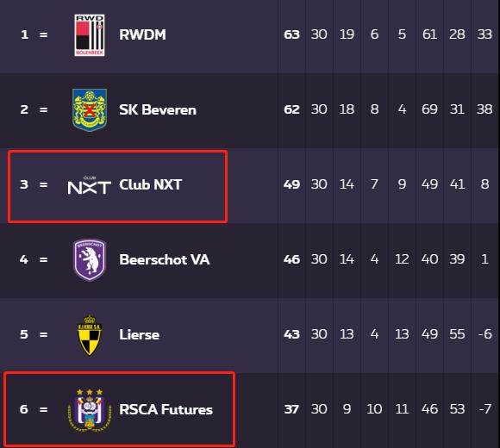This screenshot has height=448, width=500.
Task: Click RSCA Futures position change equals sign
Action: [44, 409]
